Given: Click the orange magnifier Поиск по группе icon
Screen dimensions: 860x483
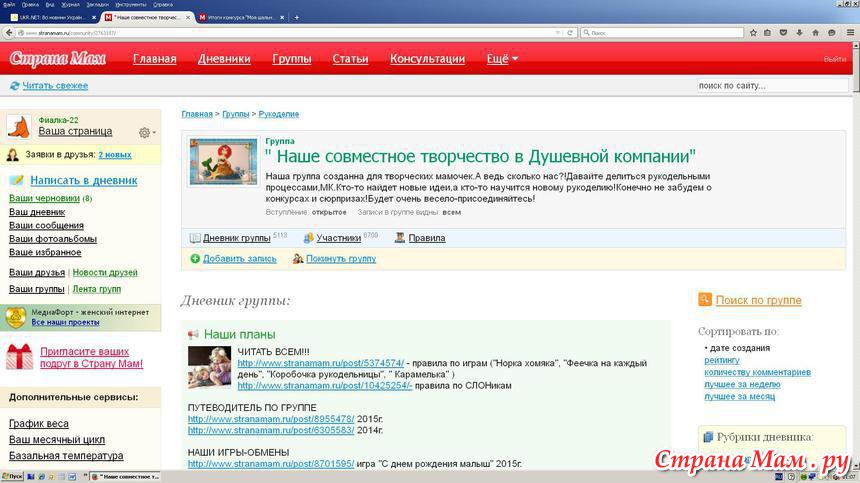Looking at the screenshot, I should click(705, 299).
